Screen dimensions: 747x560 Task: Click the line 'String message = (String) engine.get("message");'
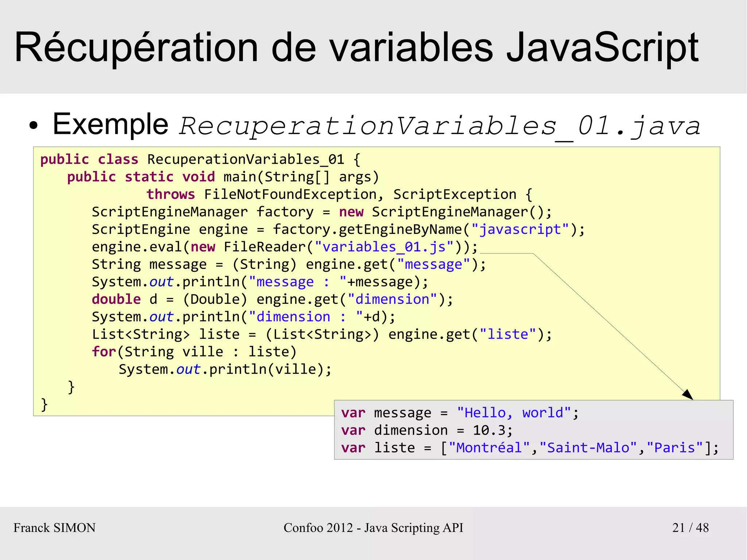[x=289, y=264]
